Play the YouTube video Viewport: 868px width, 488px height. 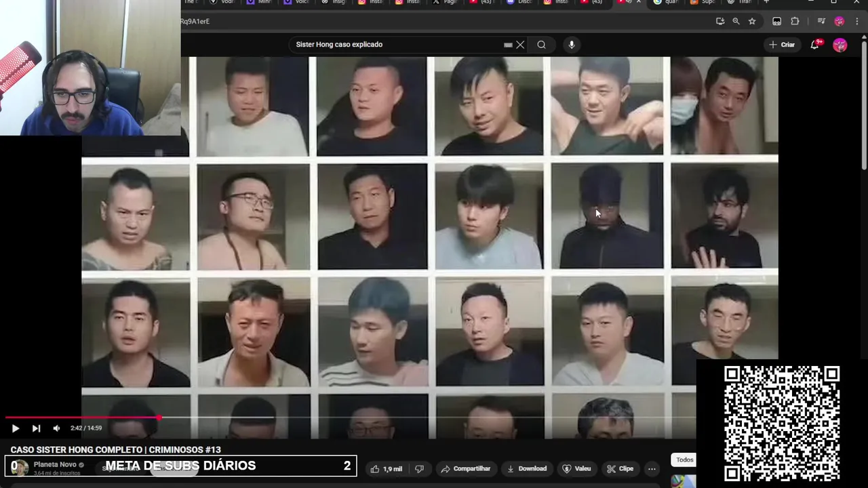(x=15, y=428)
